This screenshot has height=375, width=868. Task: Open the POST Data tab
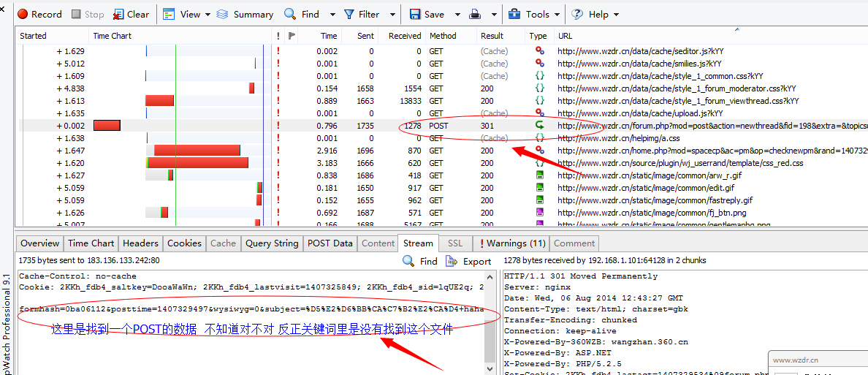330,243
